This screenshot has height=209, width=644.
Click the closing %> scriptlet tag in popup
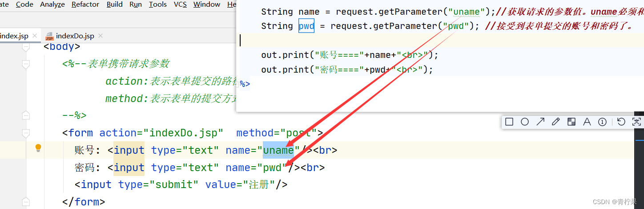245,84
